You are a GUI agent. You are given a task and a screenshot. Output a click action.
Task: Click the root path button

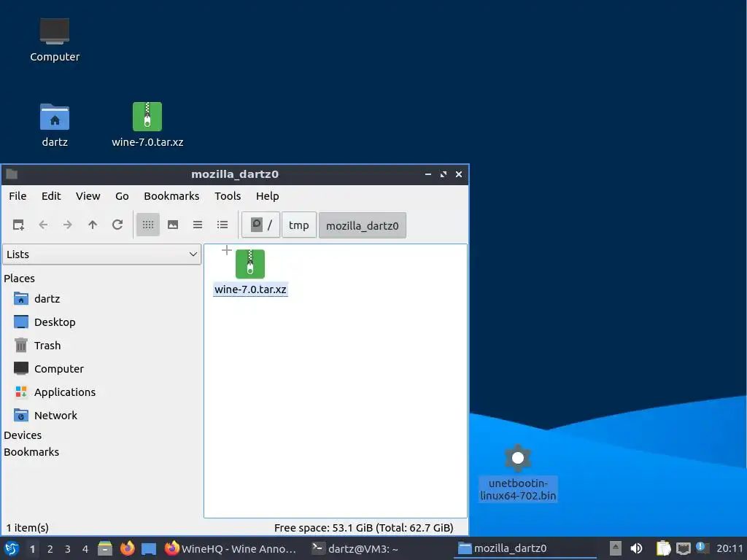[260, 225]
